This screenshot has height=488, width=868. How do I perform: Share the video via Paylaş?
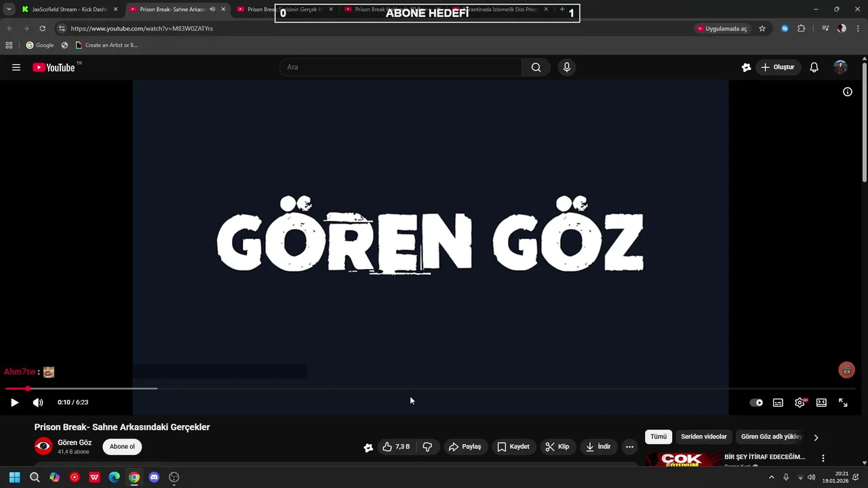[465, 447]
